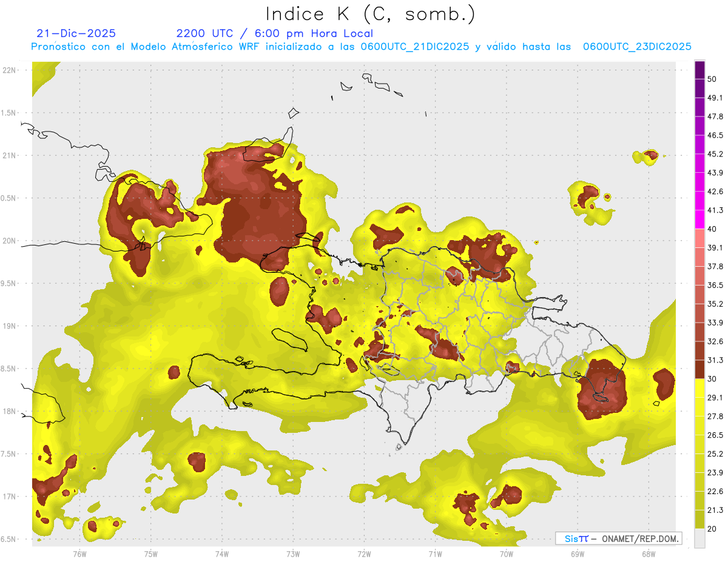Click the colorbar value 45.2
728x562 pixels.
click(x=715, y=155)
